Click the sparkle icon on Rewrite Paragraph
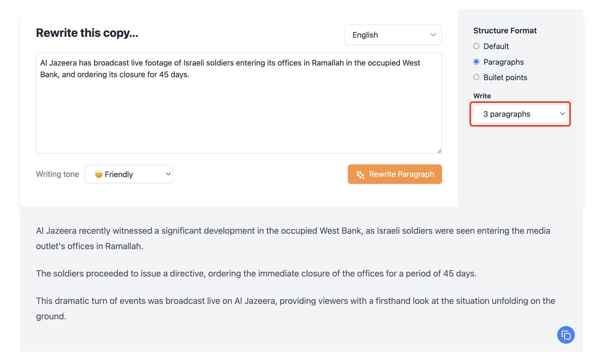Viewport: 609px width, 364px height. [x=360, y=174]
